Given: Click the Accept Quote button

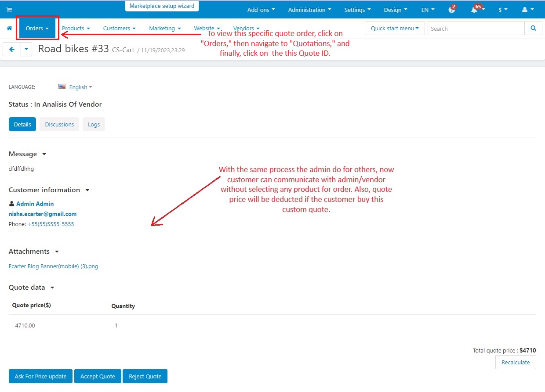Looking at the screenshot, I should click(x=98, y=376).
